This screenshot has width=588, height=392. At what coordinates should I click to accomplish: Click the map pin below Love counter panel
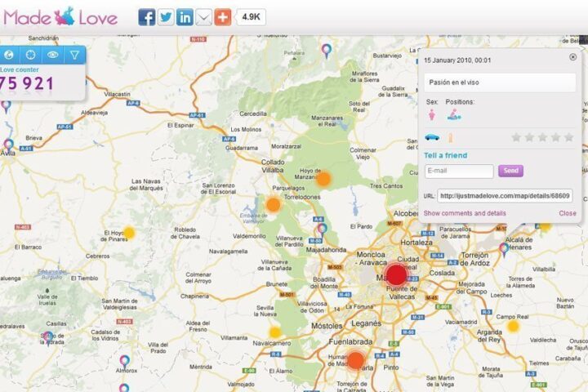tap(6, 106)
